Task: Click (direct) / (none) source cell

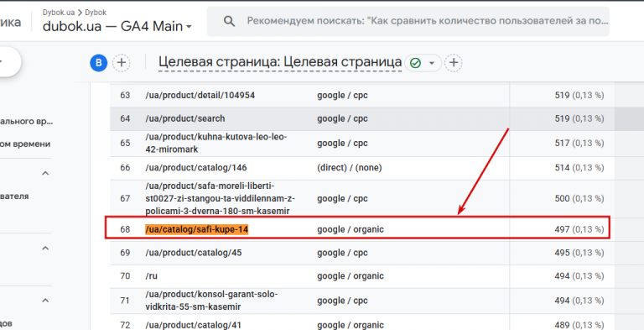Action: (350, 168)
